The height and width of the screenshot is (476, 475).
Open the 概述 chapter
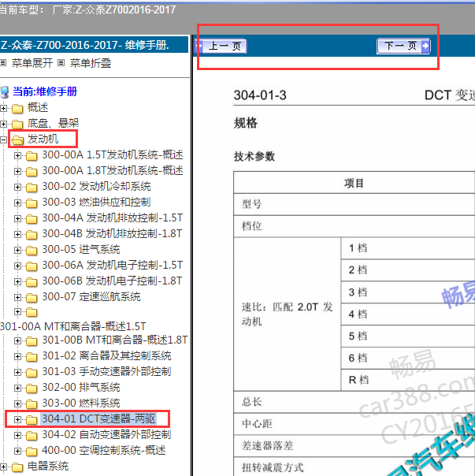click(x=38, y=107)
